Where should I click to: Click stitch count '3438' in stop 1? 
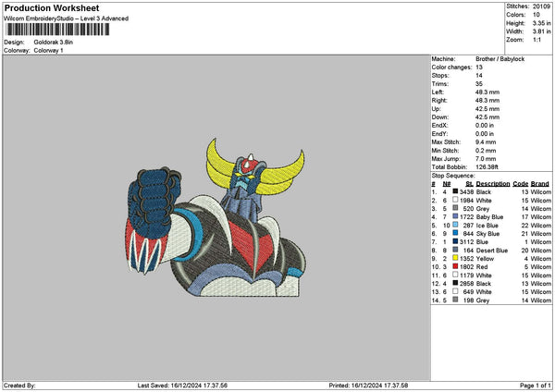466,191
